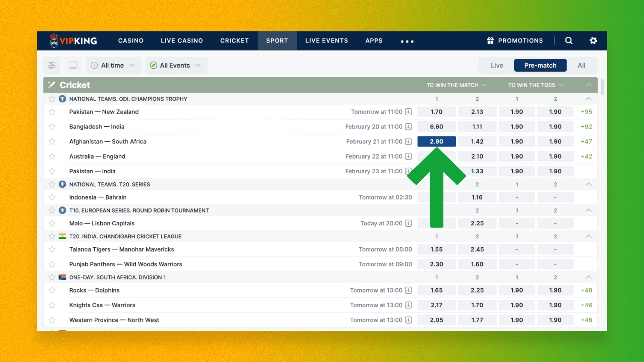The image size is (644, 362).
Task: Open the three-dots more menu
Action: 407,41
